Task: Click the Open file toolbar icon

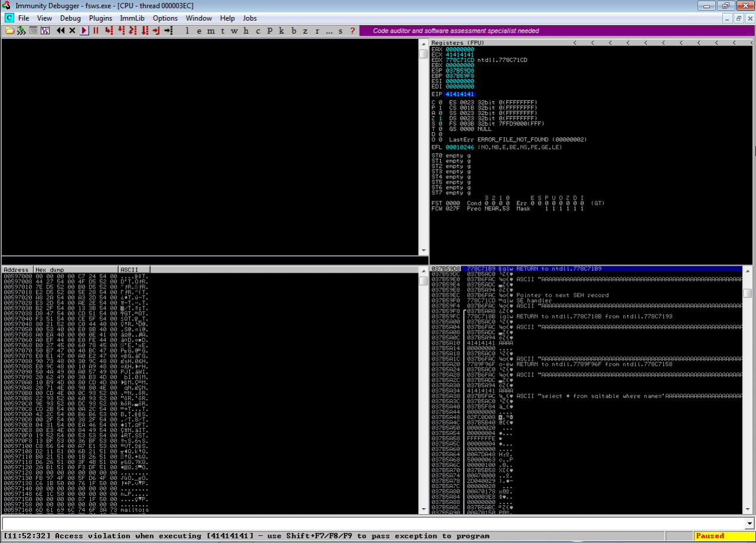Action: click(x=9, y=31)
